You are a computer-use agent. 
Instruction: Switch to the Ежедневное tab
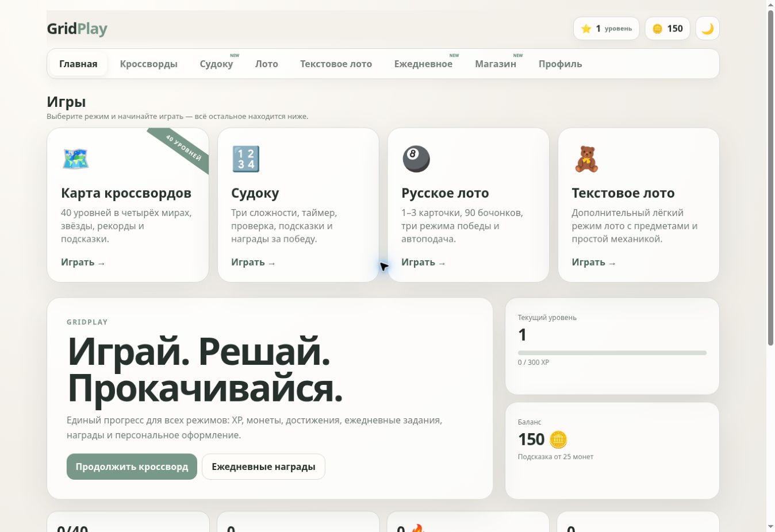click(423, 64)
